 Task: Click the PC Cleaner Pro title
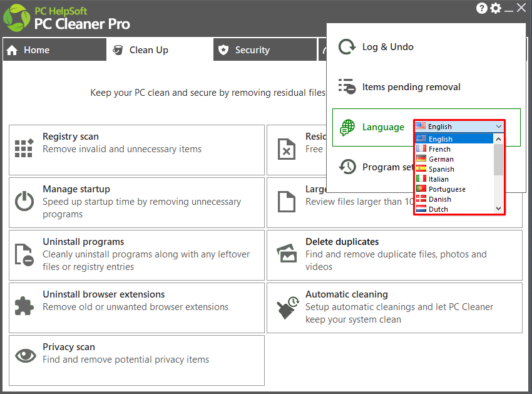(82, 24)
